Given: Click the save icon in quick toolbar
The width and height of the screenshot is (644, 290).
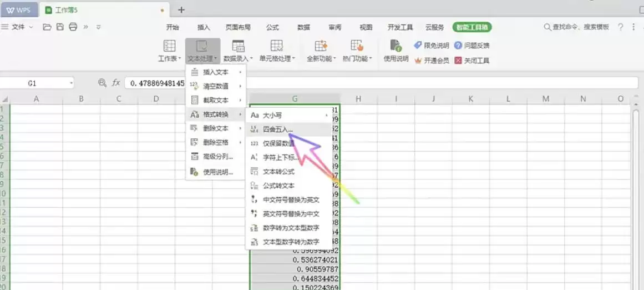Looking at the screenshot, I should [x=60, y=27].
